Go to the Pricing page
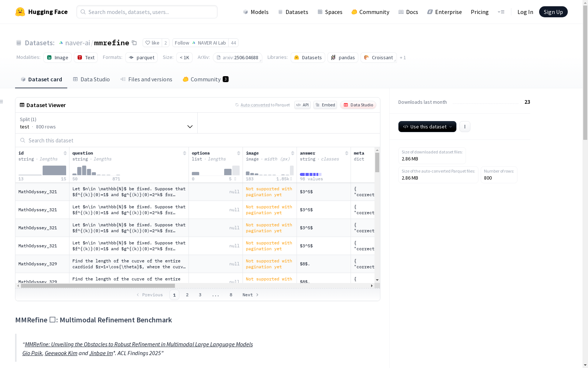 tap(480, 12)
